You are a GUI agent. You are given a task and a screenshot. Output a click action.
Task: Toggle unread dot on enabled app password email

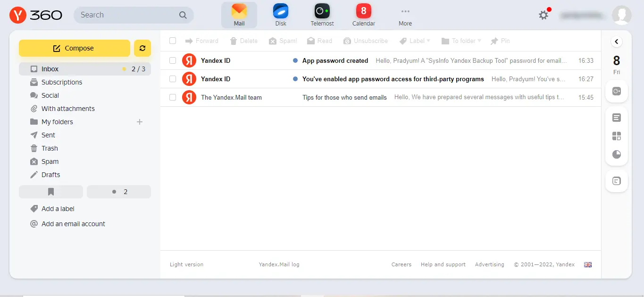click(295, 79)
